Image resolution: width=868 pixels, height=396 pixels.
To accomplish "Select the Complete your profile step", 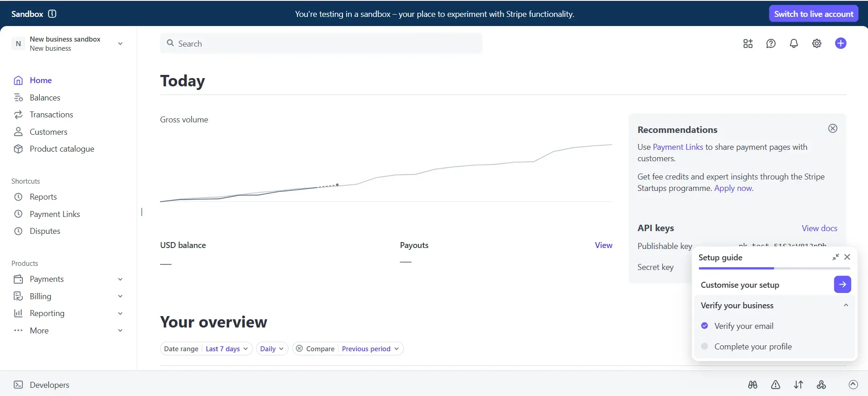I will 752,346.
